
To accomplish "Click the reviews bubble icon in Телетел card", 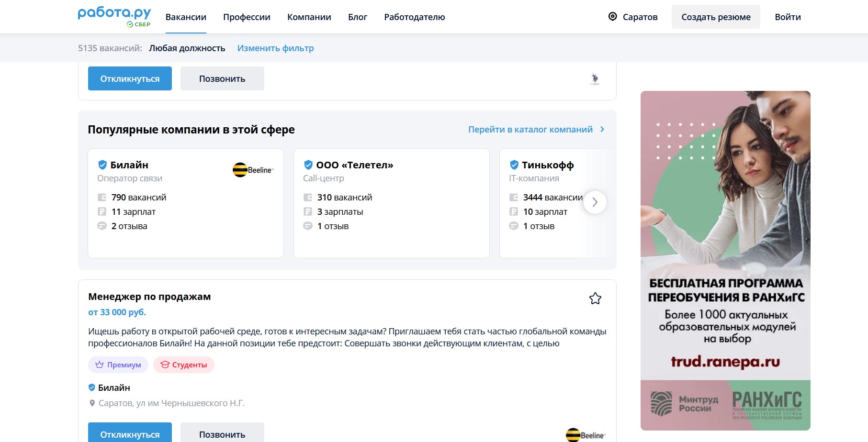I will pos(308,226).
